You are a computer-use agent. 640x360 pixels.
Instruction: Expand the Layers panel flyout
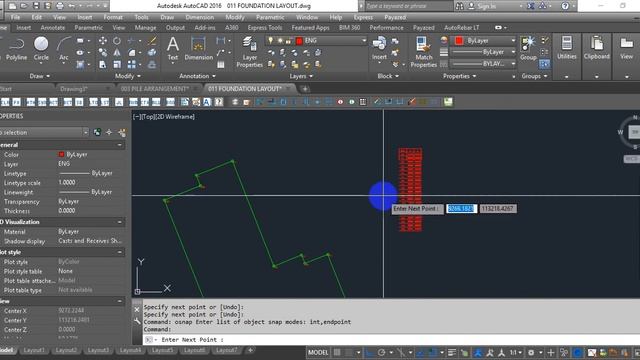pos(301,76)
